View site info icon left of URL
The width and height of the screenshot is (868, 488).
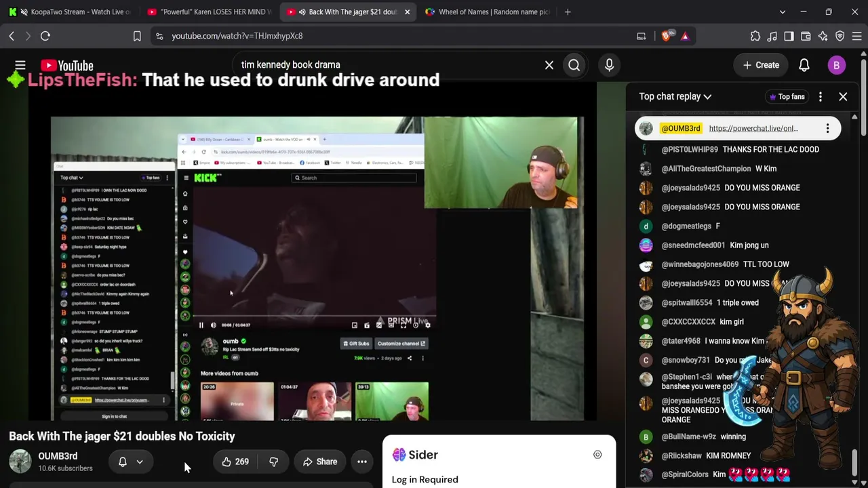[159, 36]
